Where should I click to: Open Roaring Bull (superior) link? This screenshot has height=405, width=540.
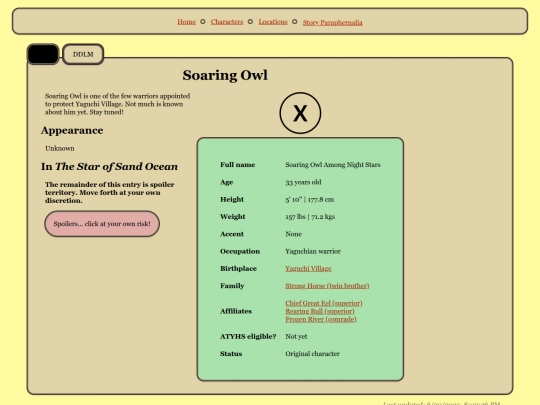[x=320, y=311]
